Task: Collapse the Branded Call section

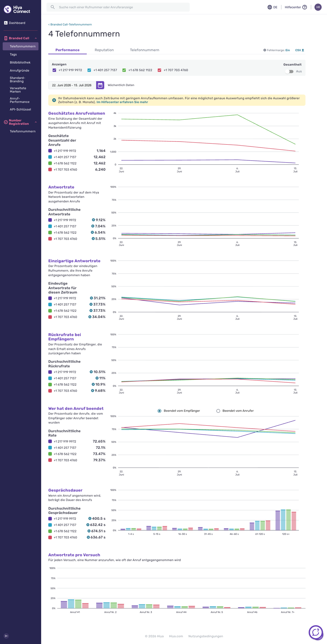Action: click(36, 38)
